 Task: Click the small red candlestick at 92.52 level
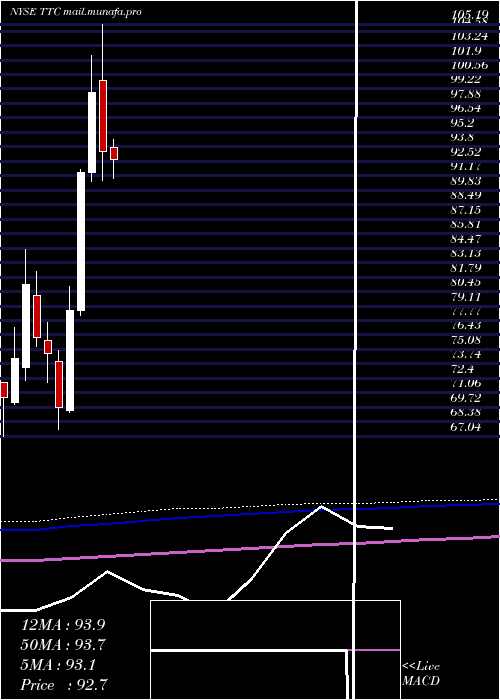coord(114,154)
